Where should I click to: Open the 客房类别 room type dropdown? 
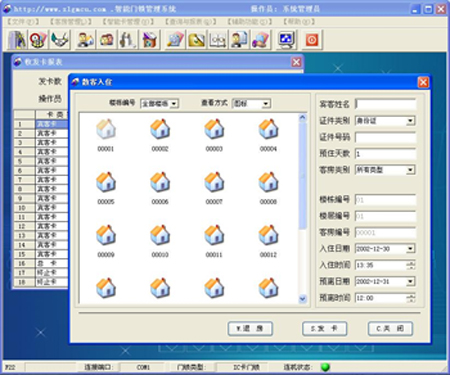tap(411, 170)
